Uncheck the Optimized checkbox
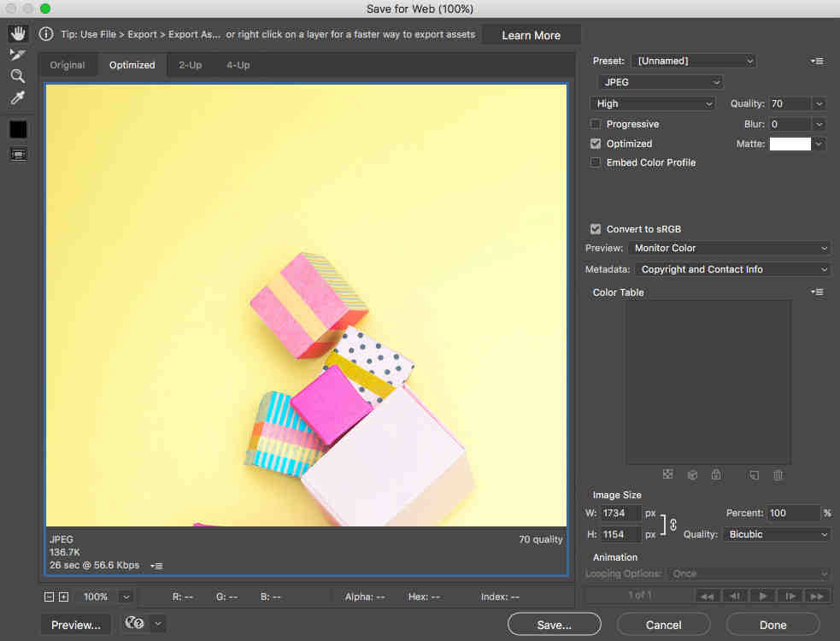The image size is (840, 641). (596, 144)
